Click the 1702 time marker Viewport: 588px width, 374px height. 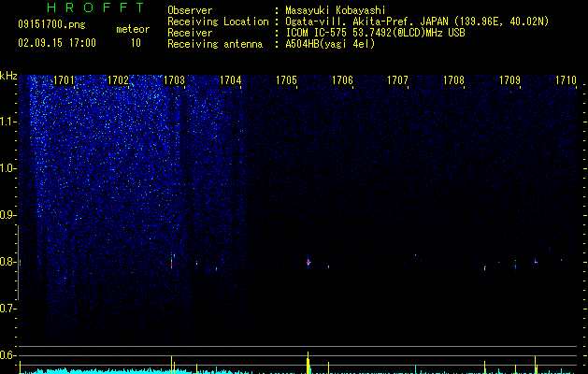tap(118, 80)
